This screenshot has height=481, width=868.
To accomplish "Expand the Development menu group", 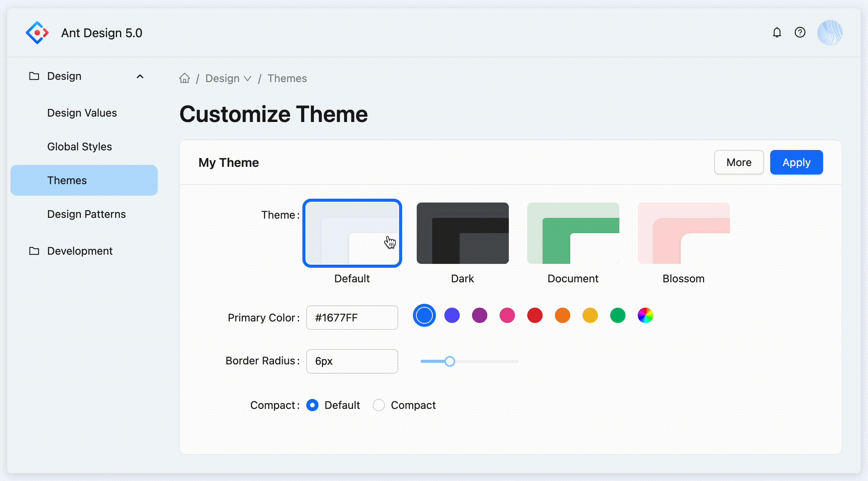I will [x=84, y=251].
